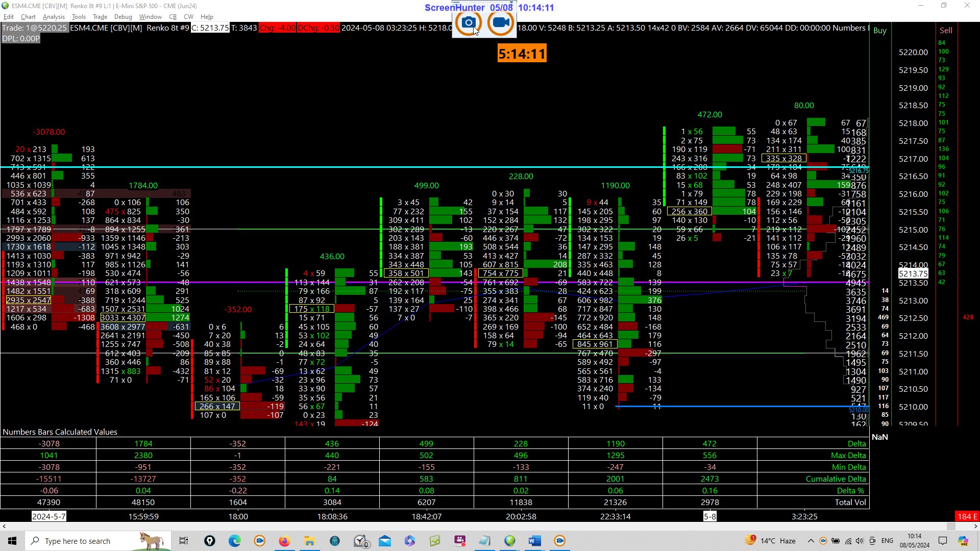Click the ScreenHunter video record icon
The width and height of the screenshot is (980, 551).
tap(500, 23)
